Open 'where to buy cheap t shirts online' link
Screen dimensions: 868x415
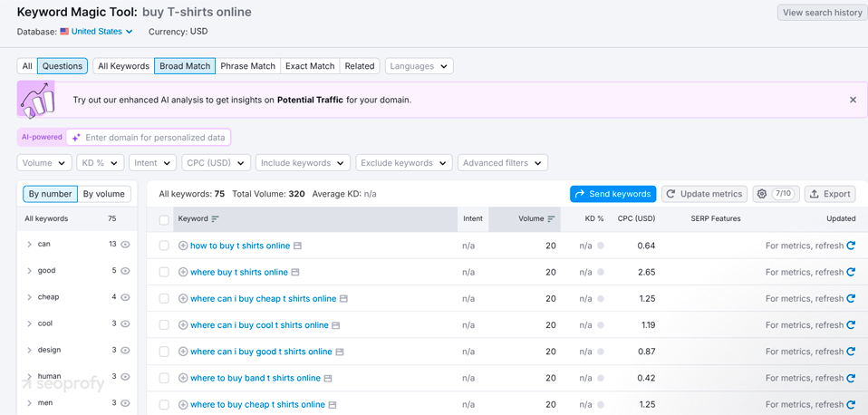click(257, 405)
